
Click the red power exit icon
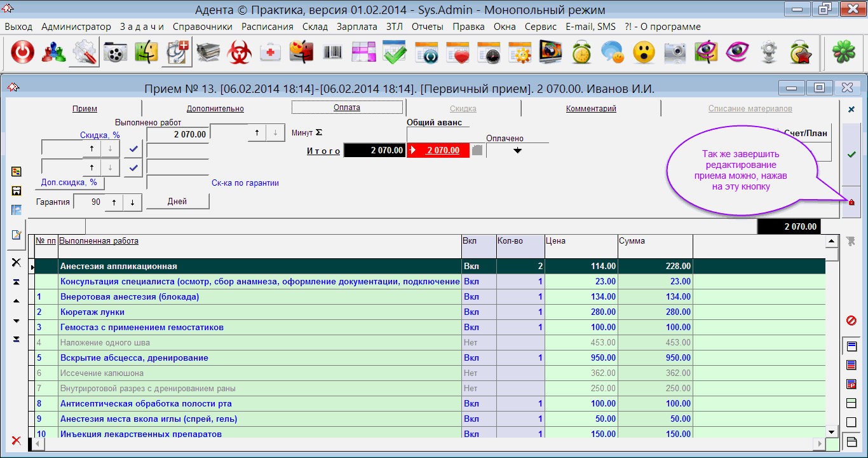[23, 53]
